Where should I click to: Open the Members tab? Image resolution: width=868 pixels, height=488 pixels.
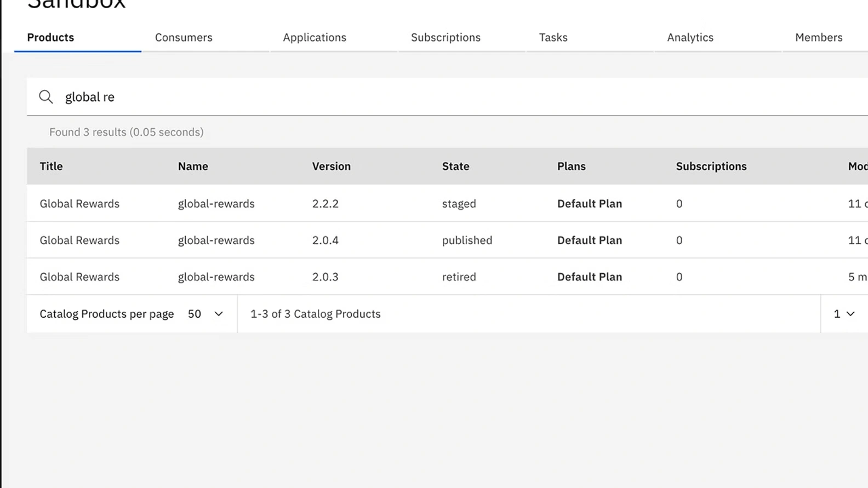click(818, 37)
